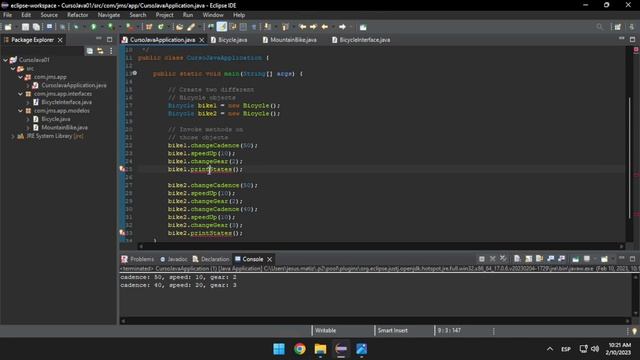Open the toolbar Search magnifier at the right
The height and width of the screenshot is (360, 640).
(x=599, y=27)
